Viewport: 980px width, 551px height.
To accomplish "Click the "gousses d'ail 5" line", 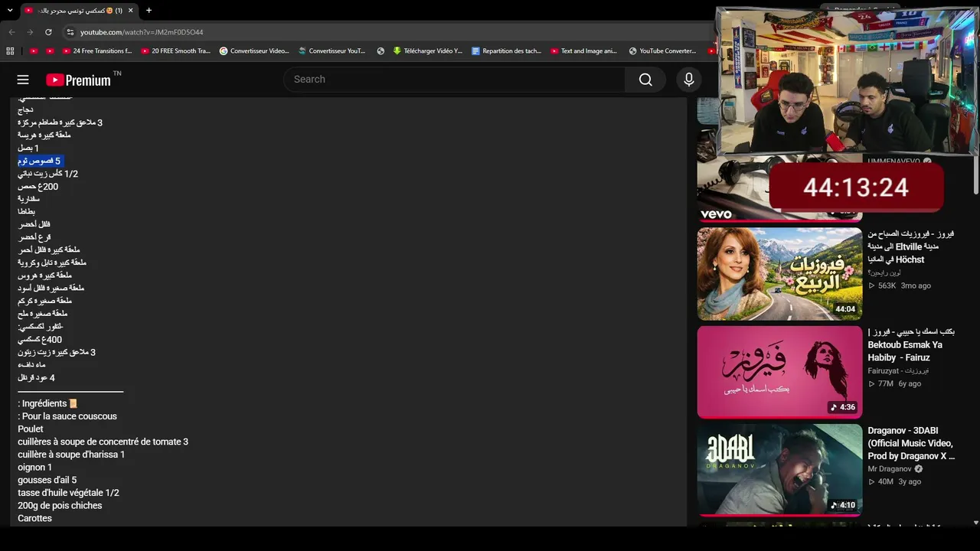I will coord(47,480).
